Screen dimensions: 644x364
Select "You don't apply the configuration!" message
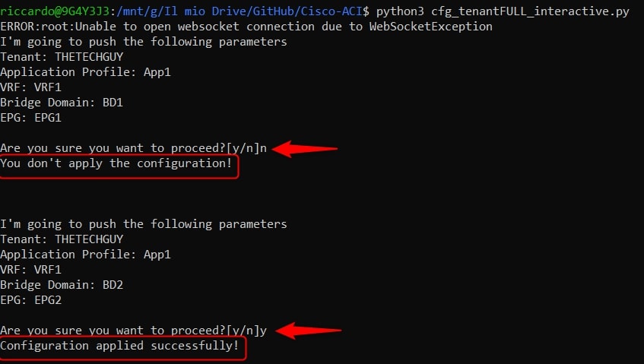(x=116, y=163)
